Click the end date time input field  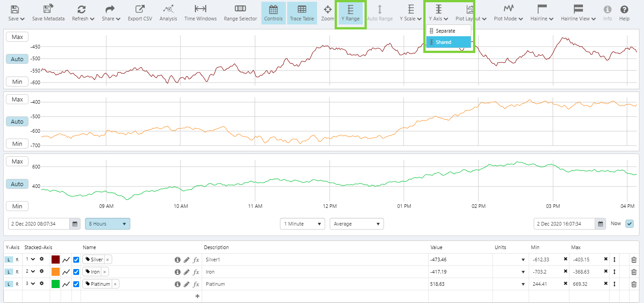point(564,224)
